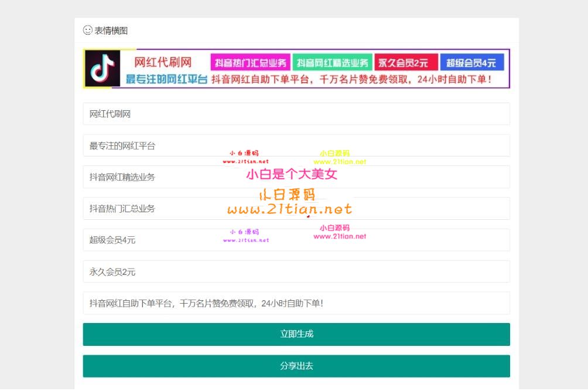Image resolution: width=588 pixels, height=391 pixels.
Task: Select the blue 超级会员4元 banner tag
Action: pos(471,63)
